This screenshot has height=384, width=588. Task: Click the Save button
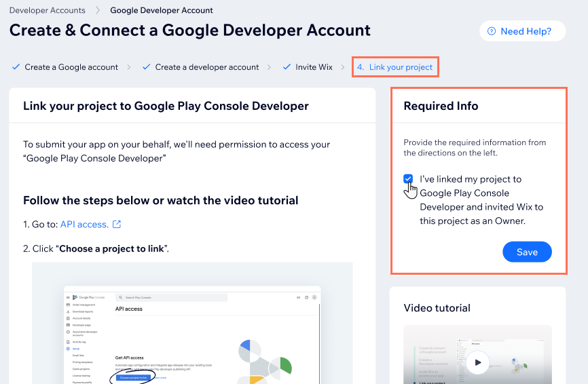pyautogui.click(x=527, y=252)
